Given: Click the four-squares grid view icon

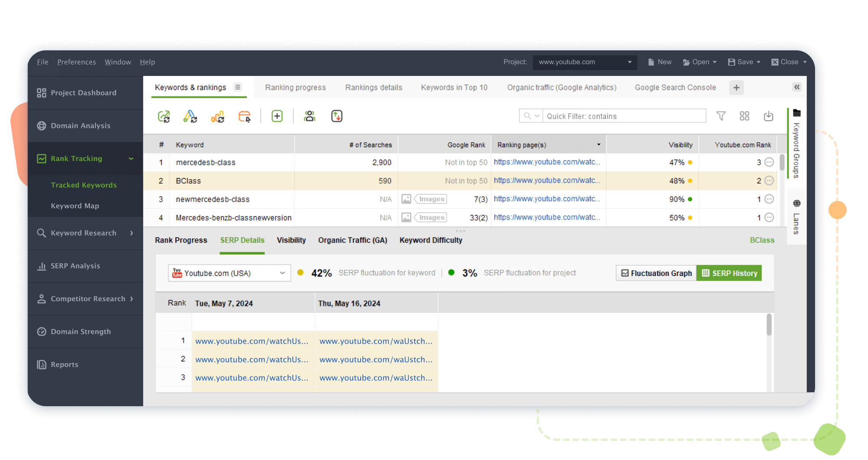Looking at the screenshot, I should [x=744, y=116].
